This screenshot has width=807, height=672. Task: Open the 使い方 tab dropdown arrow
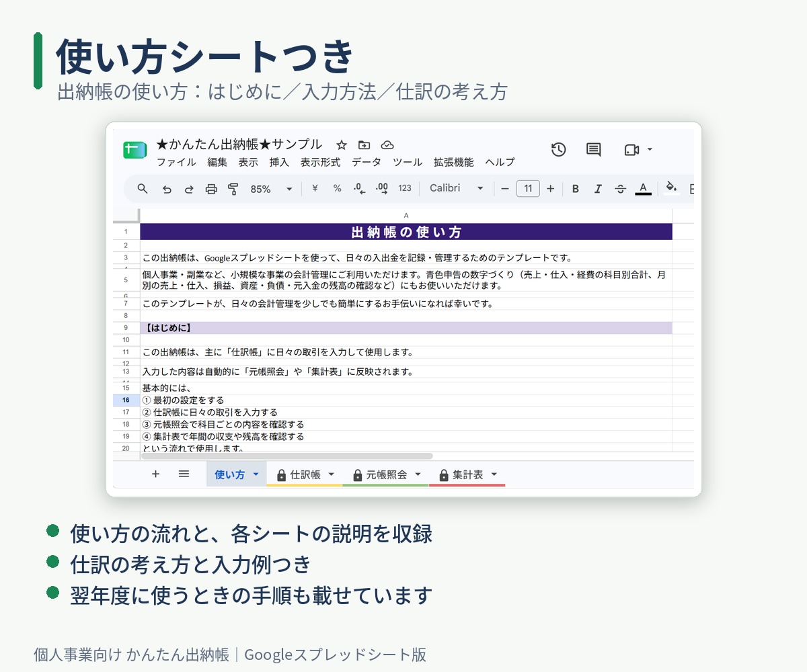point(256,474)
